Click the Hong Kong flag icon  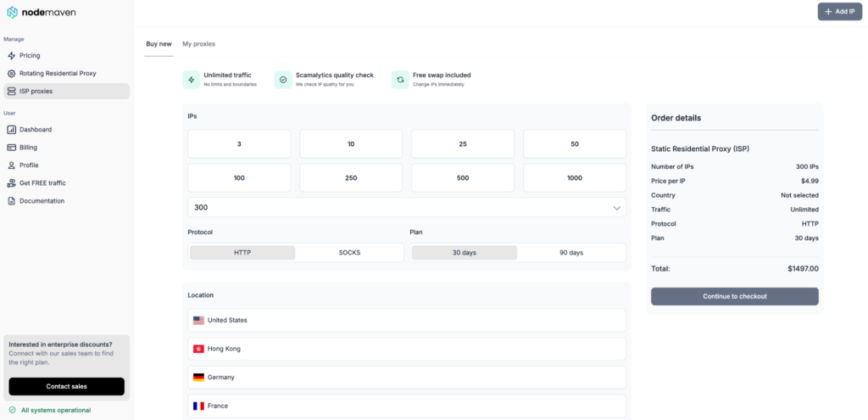(198, 349)
